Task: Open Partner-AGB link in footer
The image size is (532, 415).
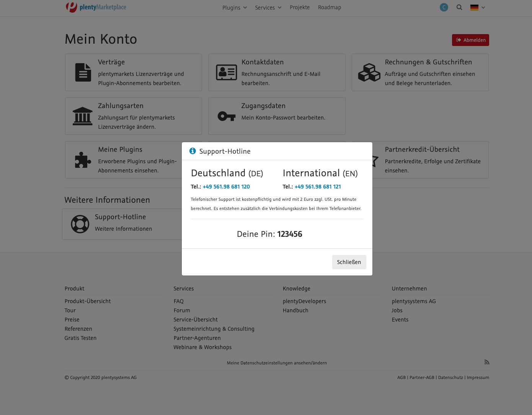Action: (x=422, y=377)
